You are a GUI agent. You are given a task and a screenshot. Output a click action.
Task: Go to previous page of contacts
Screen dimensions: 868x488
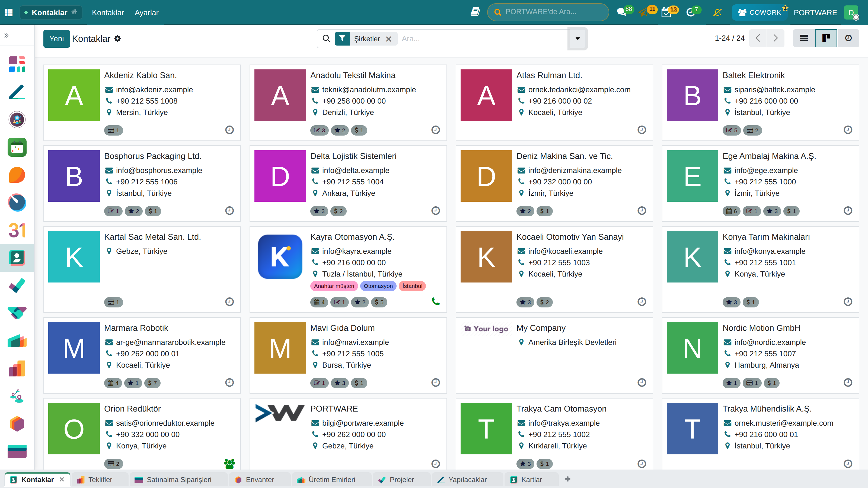pos(758,38)
